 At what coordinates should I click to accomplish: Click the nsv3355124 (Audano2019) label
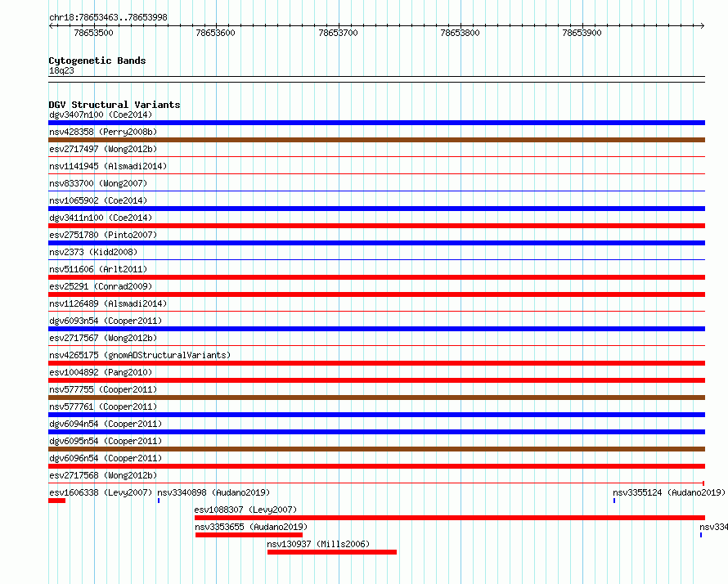click(x=669, y=492)
